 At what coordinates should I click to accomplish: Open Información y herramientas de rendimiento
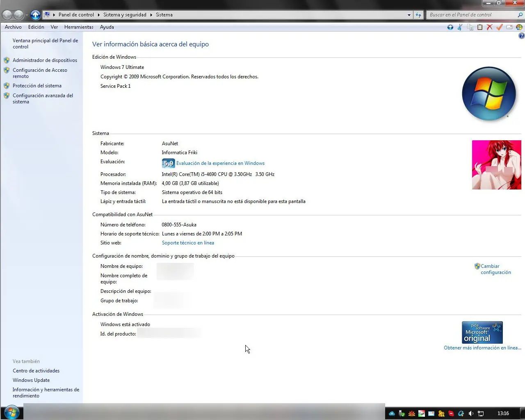46,393
